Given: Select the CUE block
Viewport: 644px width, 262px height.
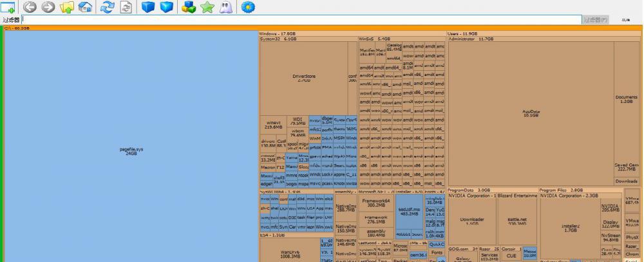Looking at the screenshot, I should [511, 256].
